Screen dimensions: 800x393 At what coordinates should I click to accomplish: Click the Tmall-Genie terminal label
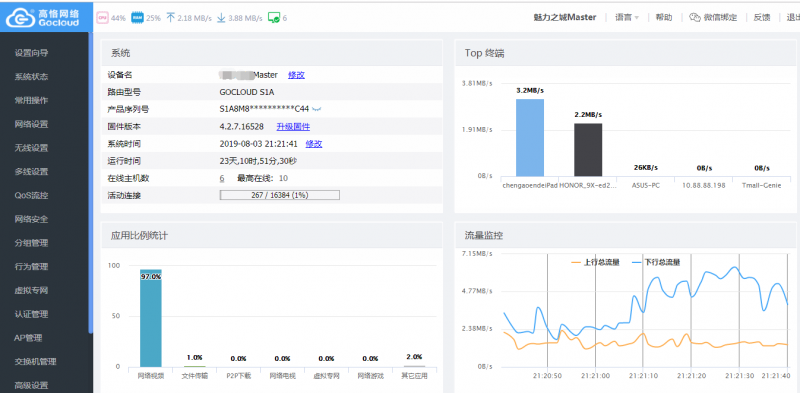click(762, 185)
